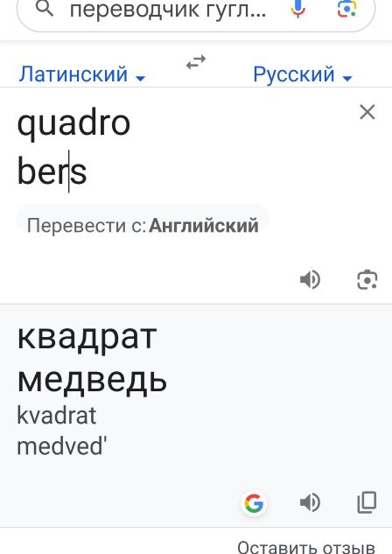Clear the input text with X
Image resolution: width=392 pixels, height=554 pixels.
[x=367, y=112]
